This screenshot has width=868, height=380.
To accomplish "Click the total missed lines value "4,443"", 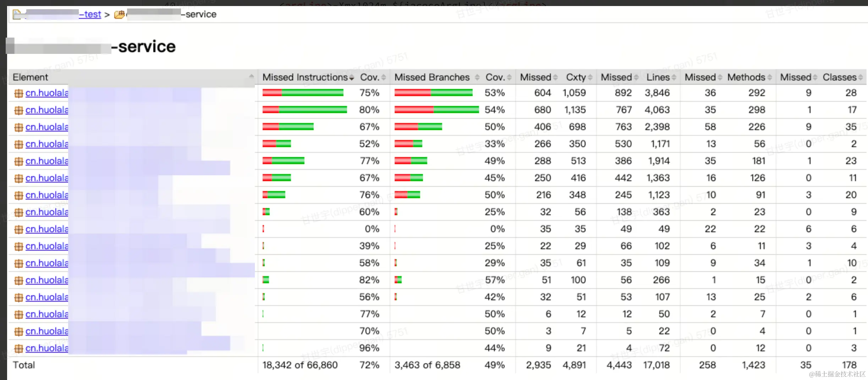I will click(619, 365).
